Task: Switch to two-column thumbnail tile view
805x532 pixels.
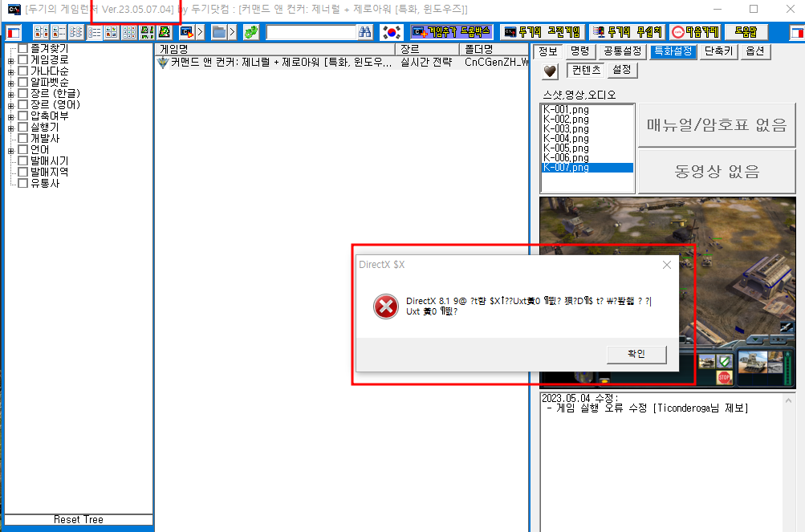Action: tap(41, 32)
